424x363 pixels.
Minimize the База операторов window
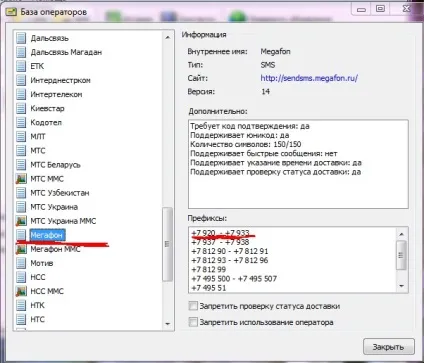tap(361, 9)
